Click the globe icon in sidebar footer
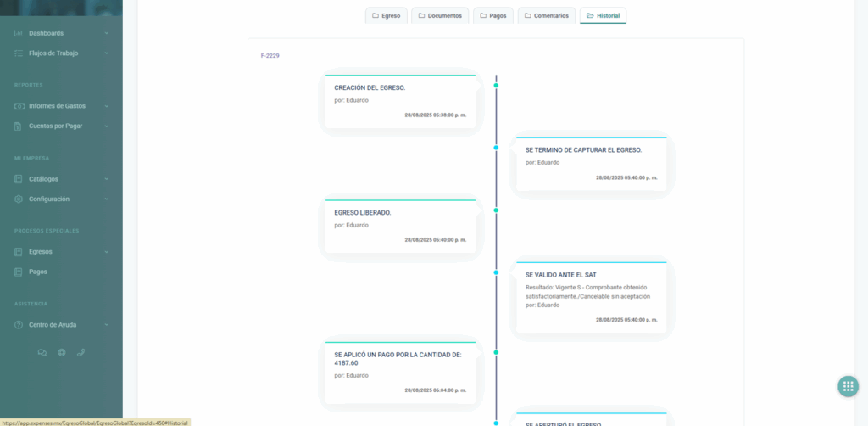The height and width of the screenshot is (426, 868). pyautogui.click(x=62, y=353)
